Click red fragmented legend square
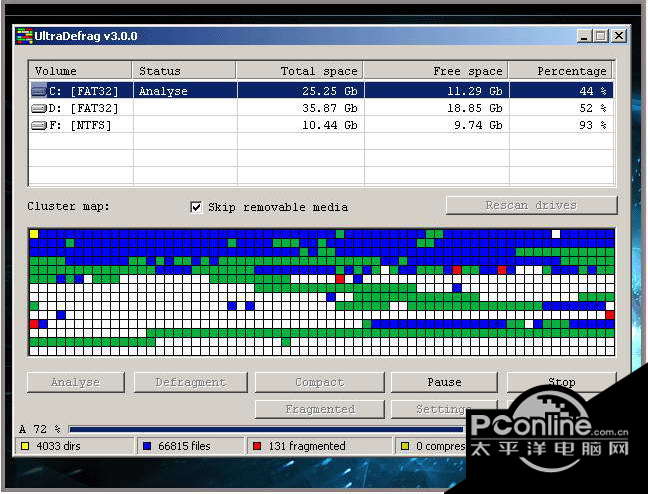648x494 pixels. (x=257, y=446)
